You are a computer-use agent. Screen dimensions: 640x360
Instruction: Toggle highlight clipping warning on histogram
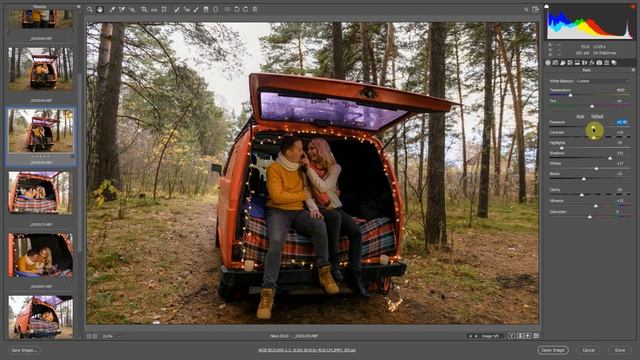[633, 7]
